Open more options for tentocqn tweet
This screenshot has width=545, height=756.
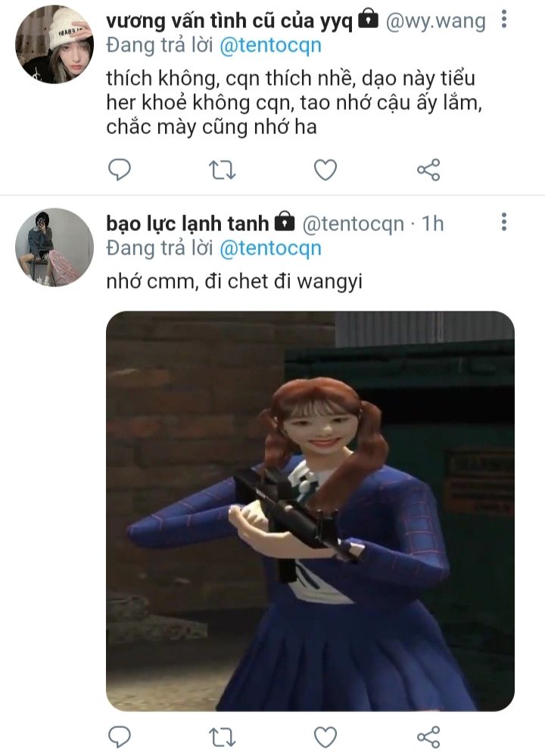pos(503,222)
